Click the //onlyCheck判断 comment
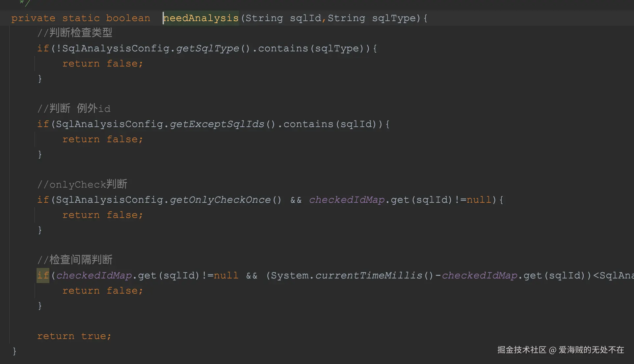The height and width of the screenshot is (364, 634). click(x=82, y=184)
